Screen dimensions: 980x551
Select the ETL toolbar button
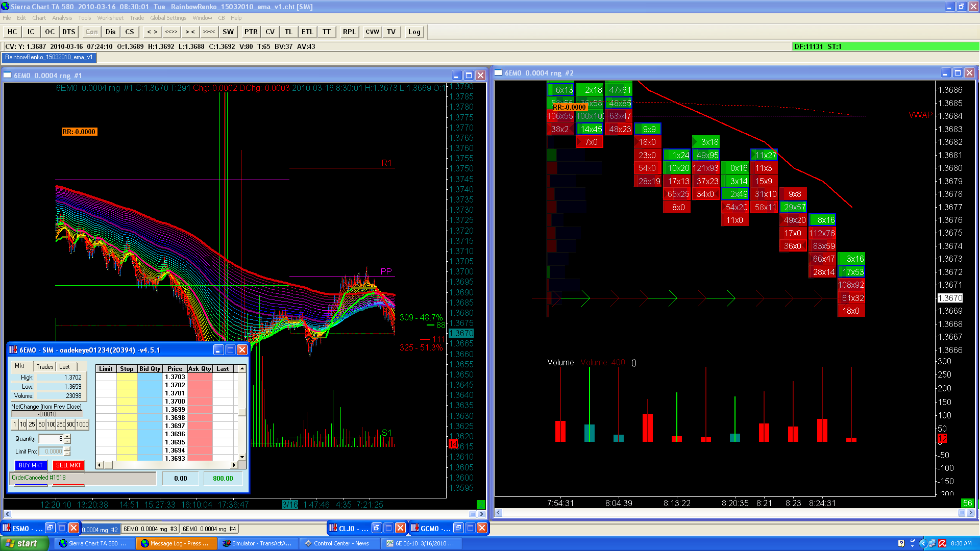coord(307,32)
